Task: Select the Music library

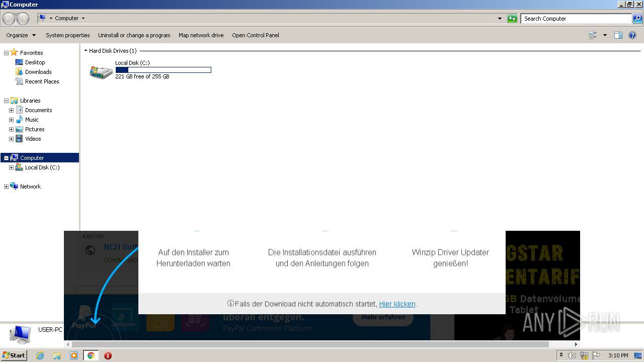Action: 32,120
